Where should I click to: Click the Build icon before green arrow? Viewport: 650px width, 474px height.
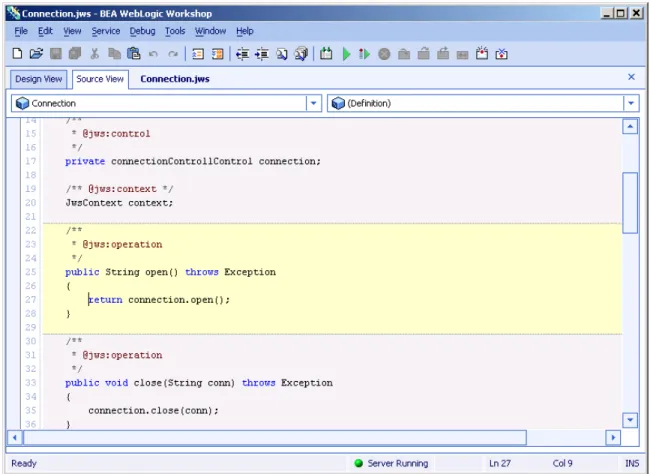tap(326, 53)
